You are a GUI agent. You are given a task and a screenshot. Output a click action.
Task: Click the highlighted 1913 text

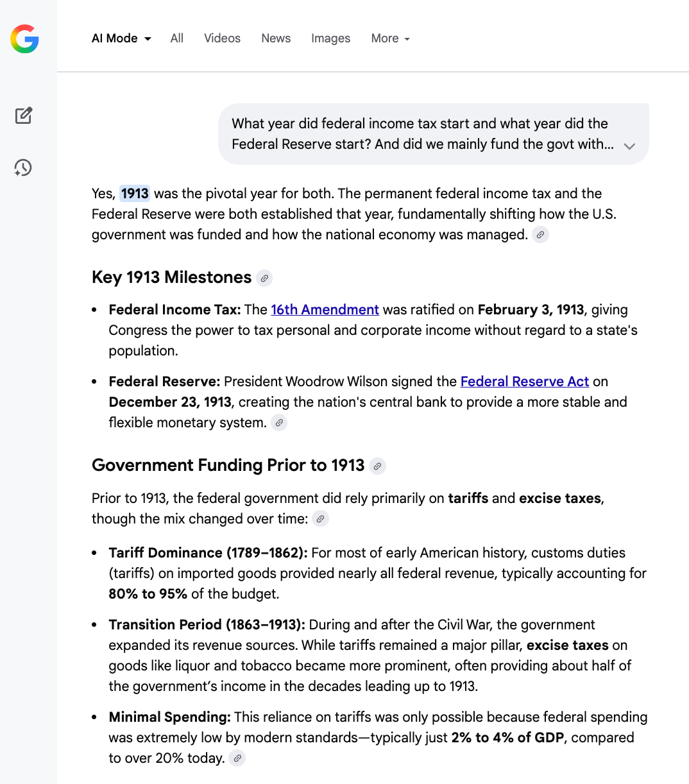coord(135,194)
